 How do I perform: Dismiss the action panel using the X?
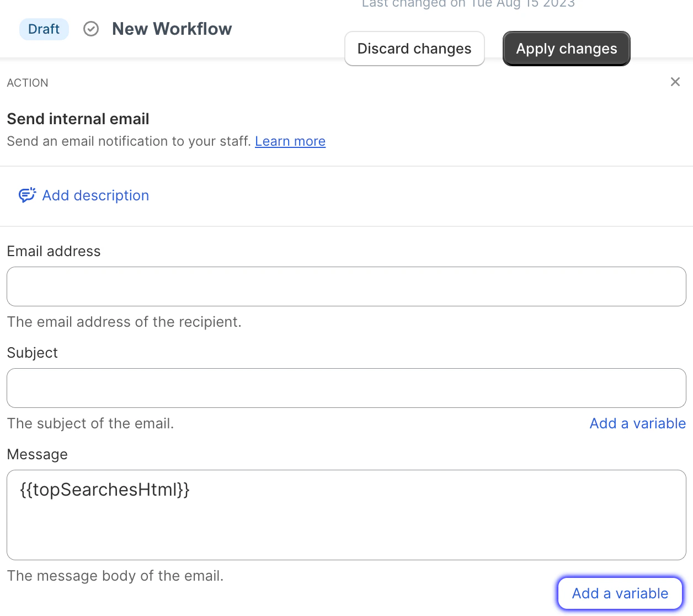click(x=675, y=82)
